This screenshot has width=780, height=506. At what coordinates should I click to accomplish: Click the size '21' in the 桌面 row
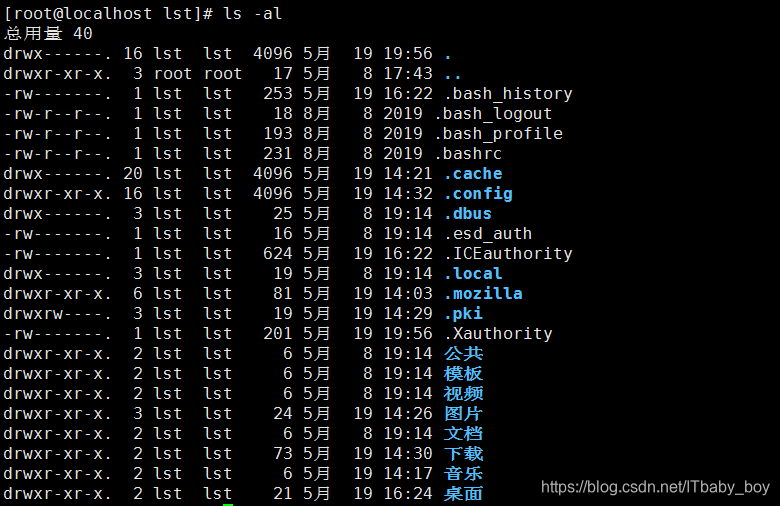coord(283,494)
